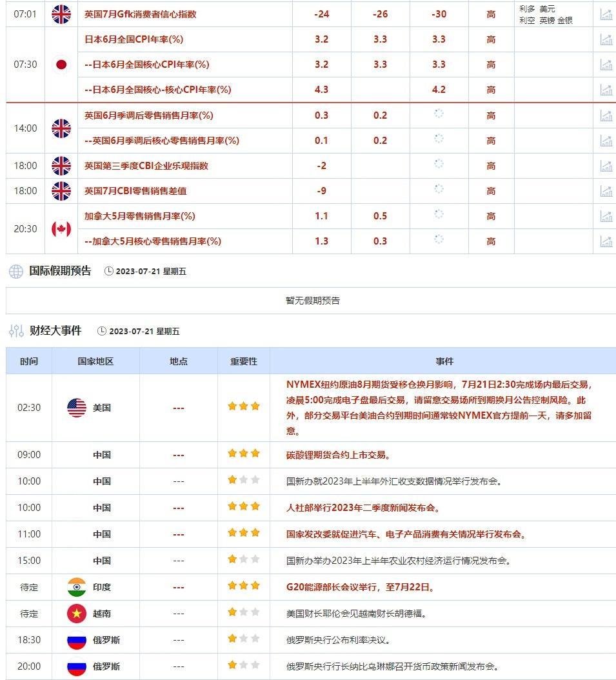Image resolution: width=616 pixels, height=680 pixels.
Task: Open the chart icon for 加拿大5月零售销售月率
Action: [605, 217]
